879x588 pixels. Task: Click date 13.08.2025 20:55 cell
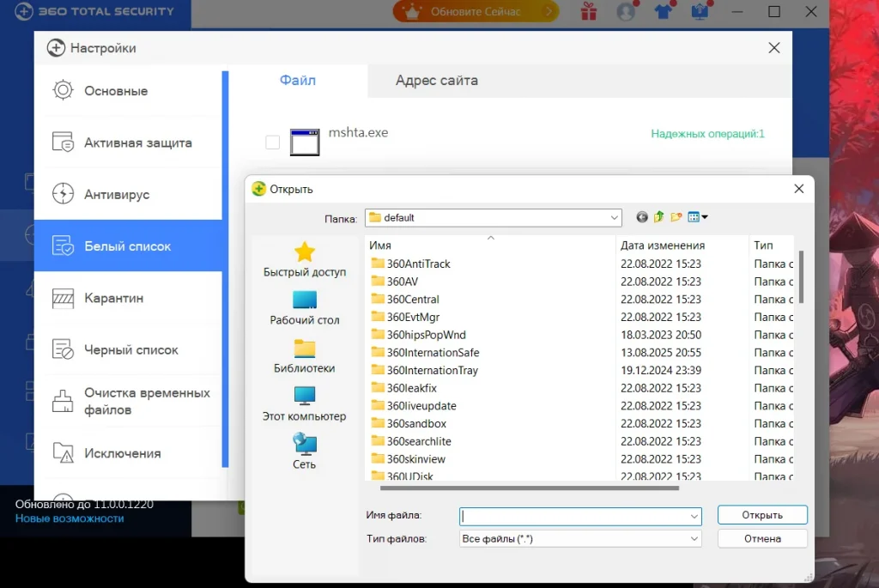pyautogui.click(x=661, y=353)
